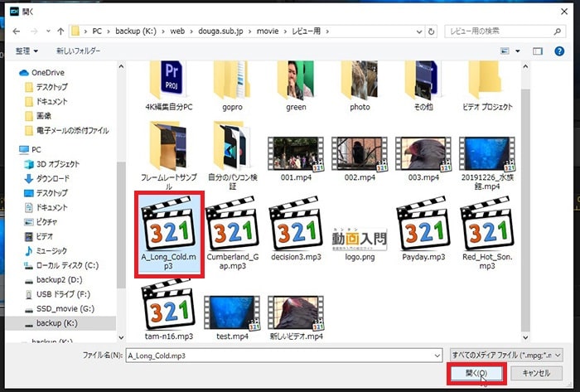The image size is (580, 392).
Task: Select SSD_movie (G:) in navigation tree
Action: pos(65,309)
